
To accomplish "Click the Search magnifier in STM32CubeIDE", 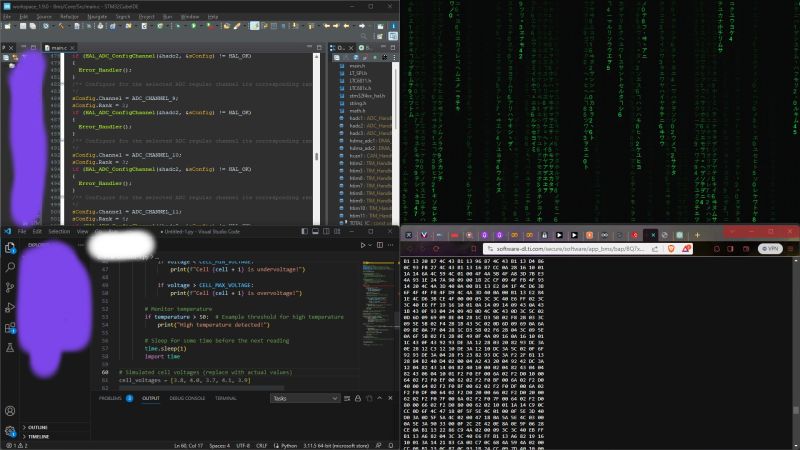I will pos(364,37).
